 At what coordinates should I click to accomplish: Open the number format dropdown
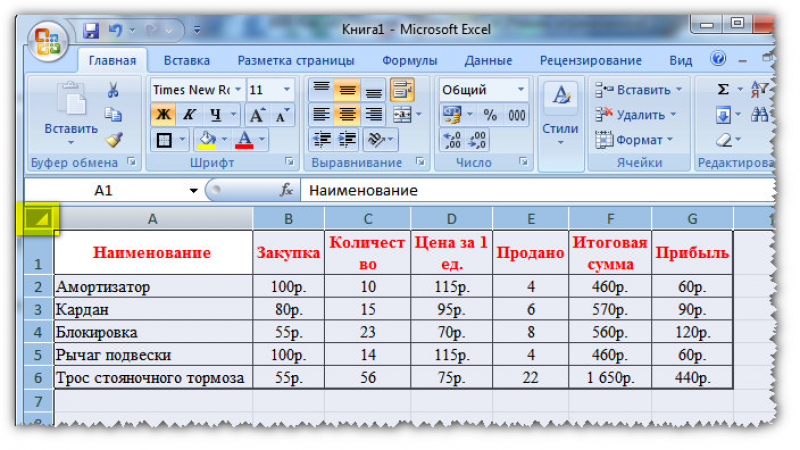521,90
